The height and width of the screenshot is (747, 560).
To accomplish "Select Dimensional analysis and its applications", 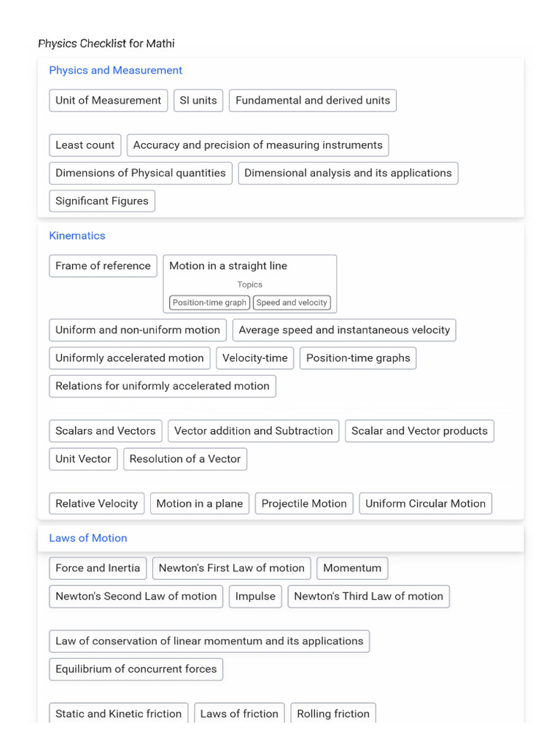I will [348, 174].
